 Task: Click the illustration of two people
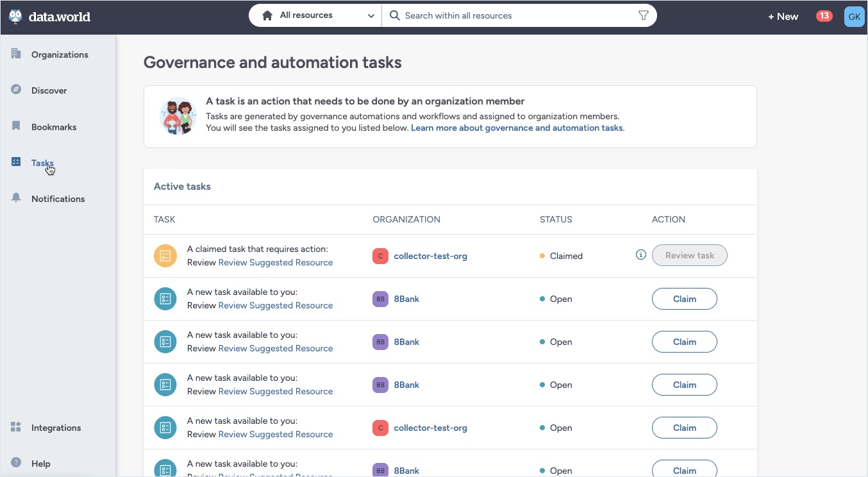[x=178, y=116]
